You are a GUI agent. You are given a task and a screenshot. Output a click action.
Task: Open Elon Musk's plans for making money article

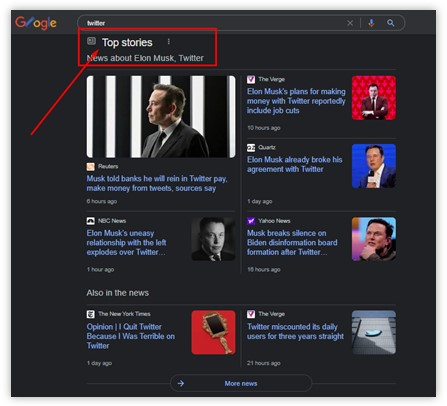[296, 101]
